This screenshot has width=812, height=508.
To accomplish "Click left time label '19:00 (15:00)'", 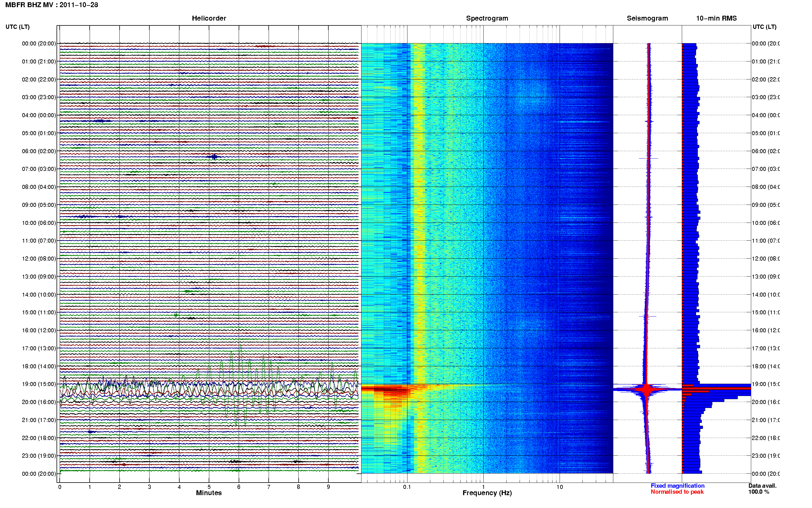I will pyautogui.click(x=39, y=384).
